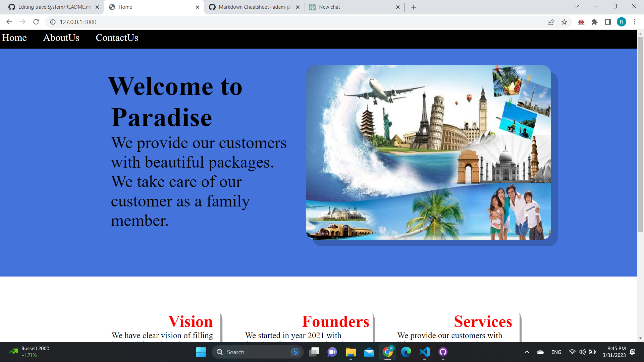Image resolution: width=644 pixels, height=362 pixels.
Task: Show hidden system tray icons
Action: 527,352
